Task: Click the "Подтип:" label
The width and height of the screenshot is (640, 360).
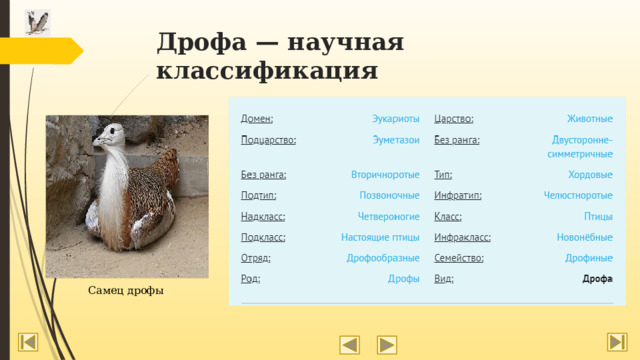Action: [258, 196]
